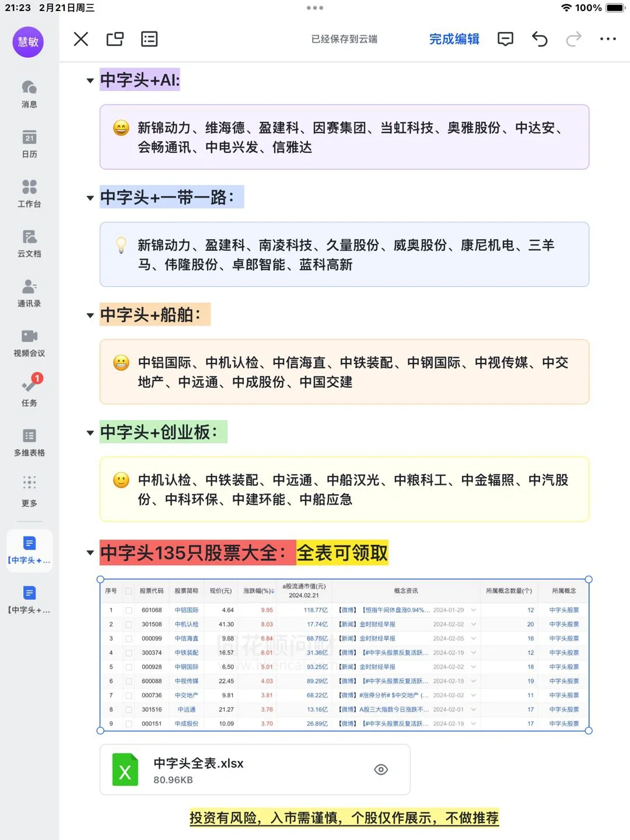Viewport: 630px width, 840px height.
Task: Open 更多 more apps in sidebar
Action: [x=29, y=492]
